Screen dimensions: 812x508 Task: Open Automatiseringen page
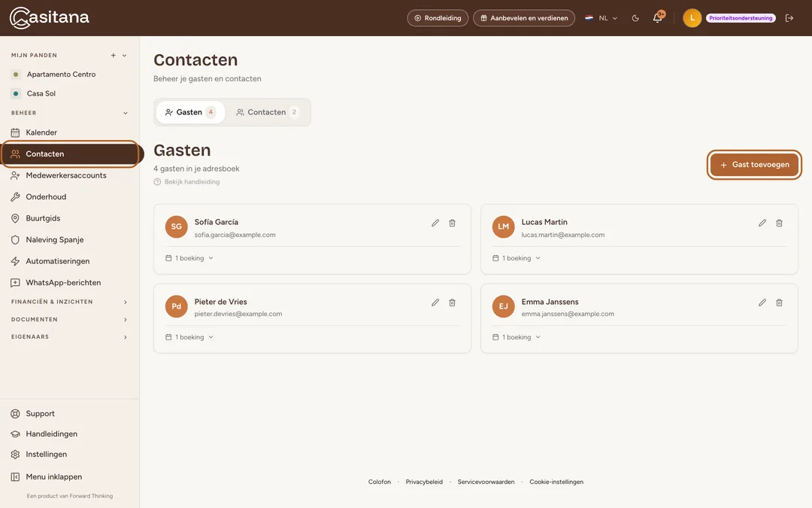(69, 261)
